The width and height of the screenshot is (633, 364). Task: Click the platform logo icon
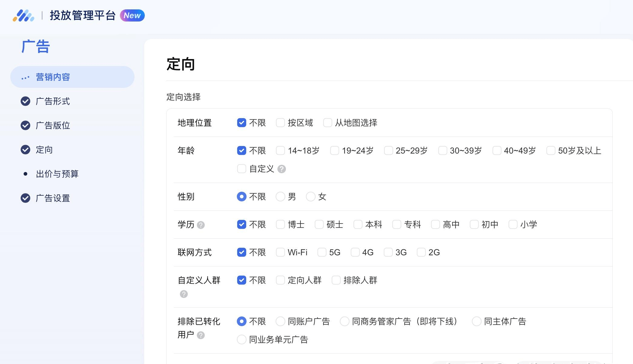23,15
